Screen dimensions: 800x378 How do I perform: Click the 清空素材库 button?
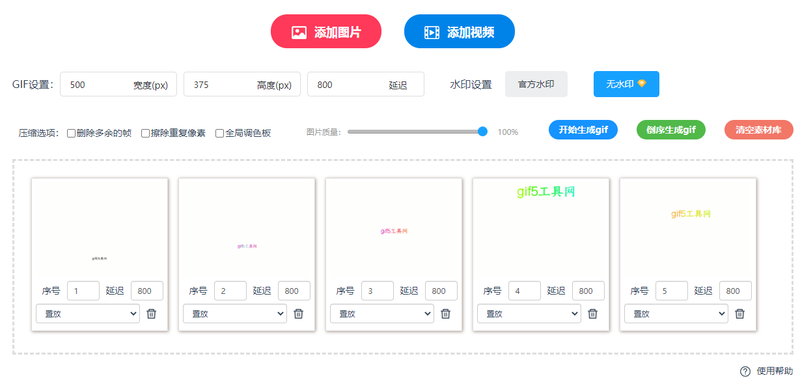[759, 130]
